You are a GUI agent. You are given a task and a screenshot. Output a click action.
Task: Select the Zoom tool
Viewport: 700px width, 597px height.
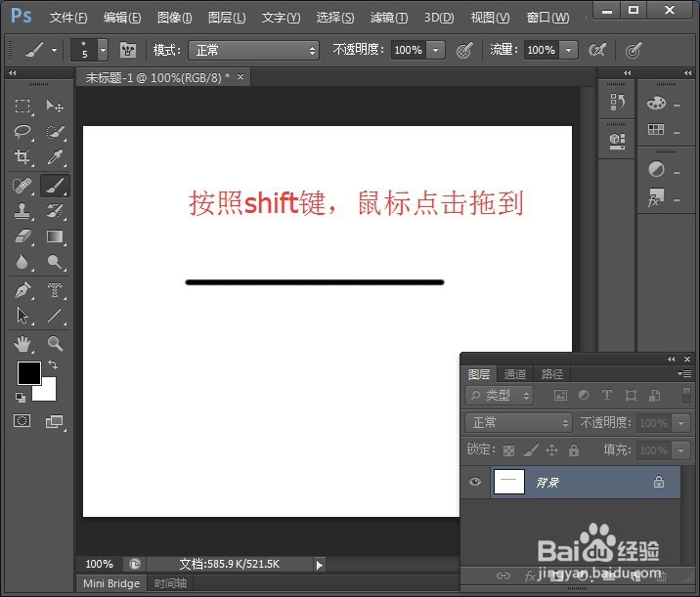[55, 344]
